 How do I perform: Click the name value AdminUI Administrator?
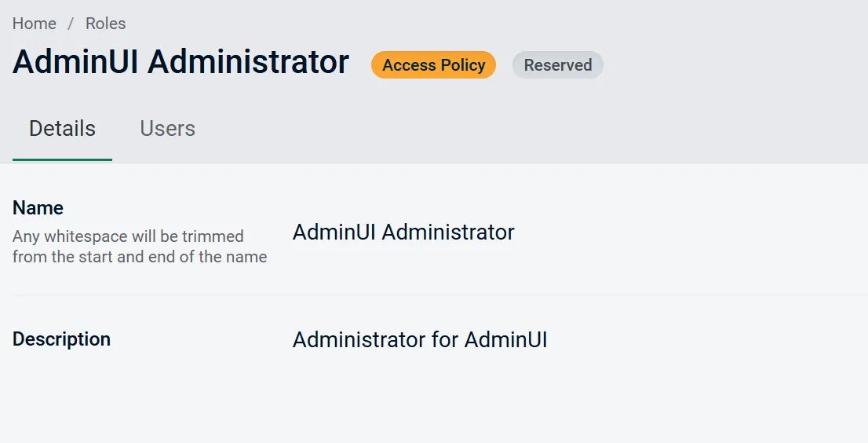point(403,232)
